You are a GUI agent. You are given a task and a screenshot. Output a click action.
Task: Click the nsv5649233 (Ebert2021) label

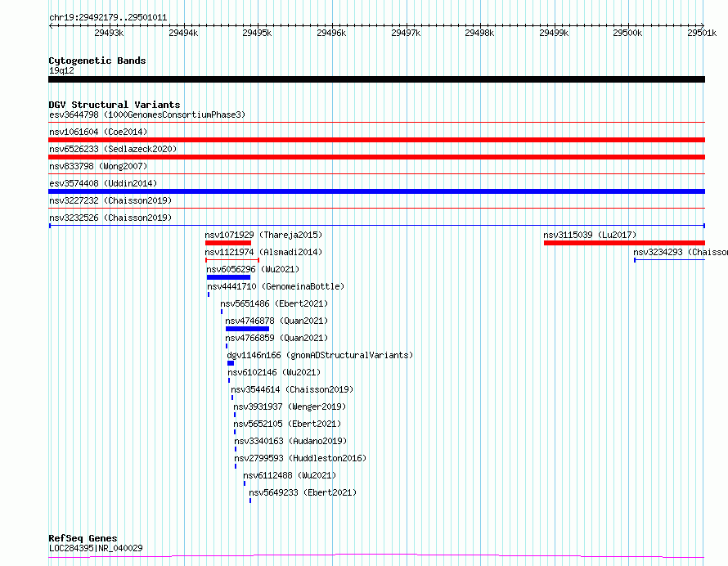303,492
